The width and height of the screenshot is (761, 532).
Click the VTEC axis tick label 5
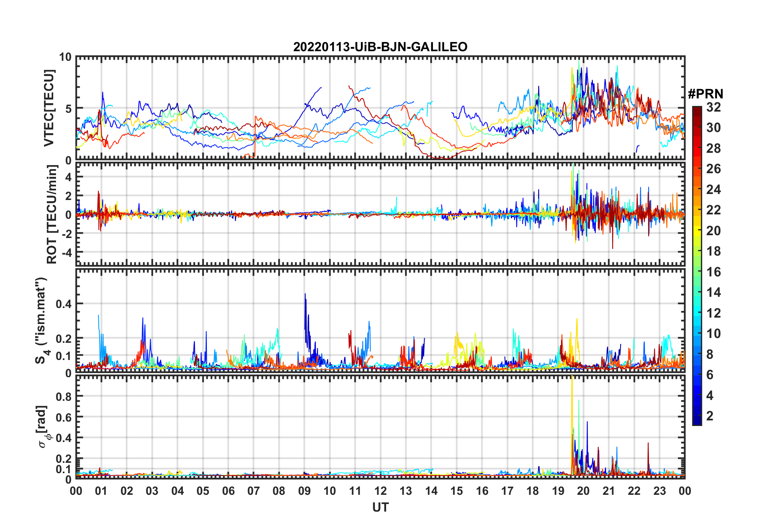click(x=68, y=109)
